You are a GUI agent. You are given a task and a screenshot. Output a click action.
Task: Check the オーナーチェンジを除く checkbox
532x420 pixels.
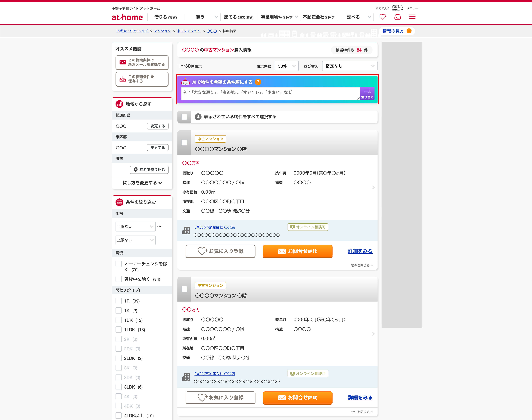pyautogui.click(x=119, y=264)
